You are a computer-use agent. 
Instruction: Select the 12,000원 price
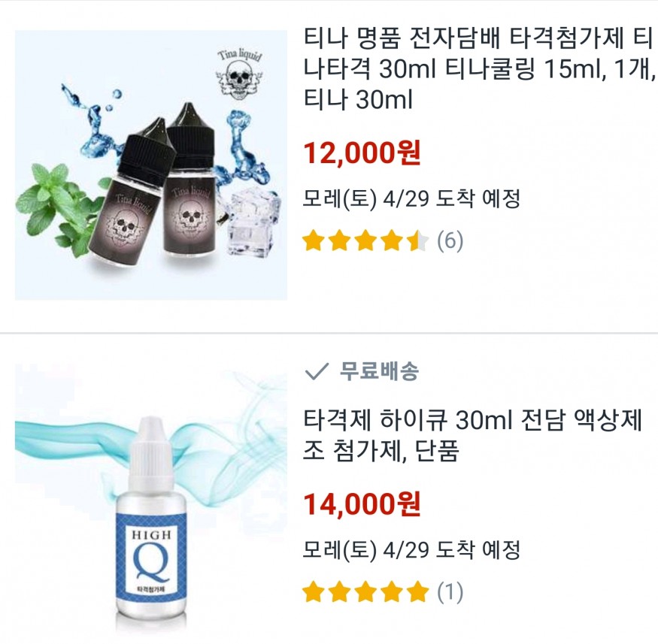[x=361, y=153]
